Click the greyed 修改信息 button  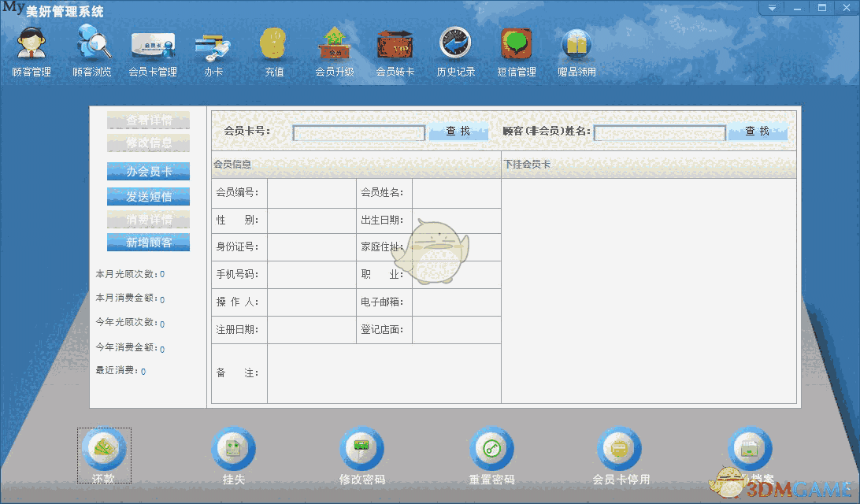coord(149,143)
